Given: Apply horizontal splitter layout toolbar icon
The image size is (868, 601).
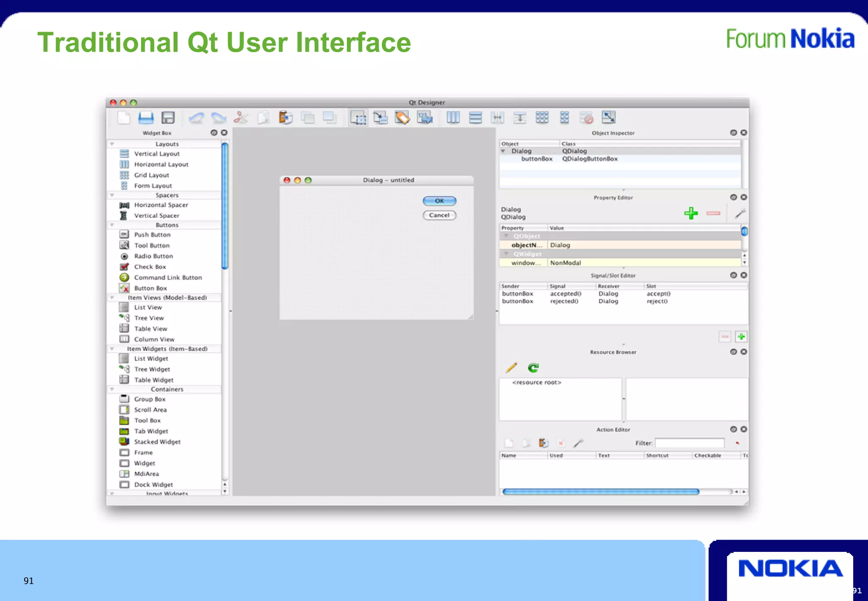Looking at the screenshot, I should pyautogui.click(x=498, y=117).
